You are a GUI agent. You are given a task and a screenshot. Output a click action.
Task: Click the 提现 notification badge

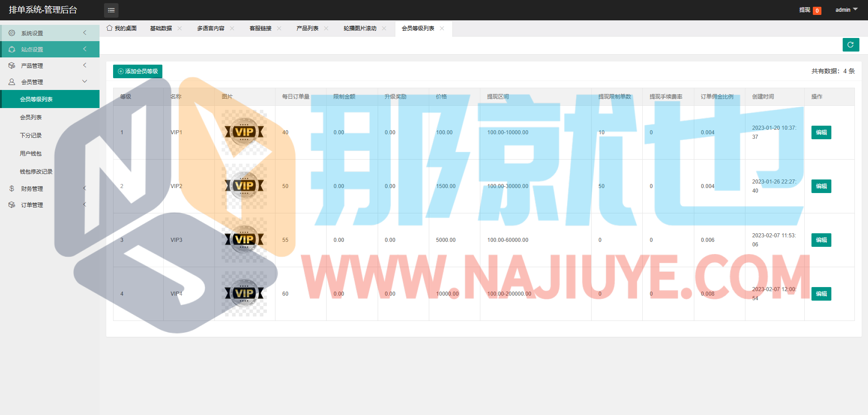pyautogui.click(x=817, y=10)
